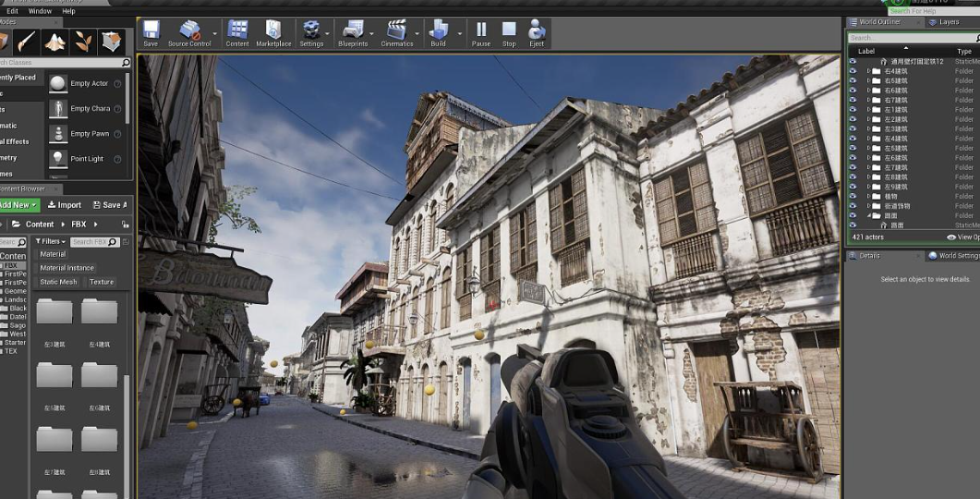Open the Filters dropdown in Content Browser
This screenshot has height=499, width=980.
(x=51, y=241)
